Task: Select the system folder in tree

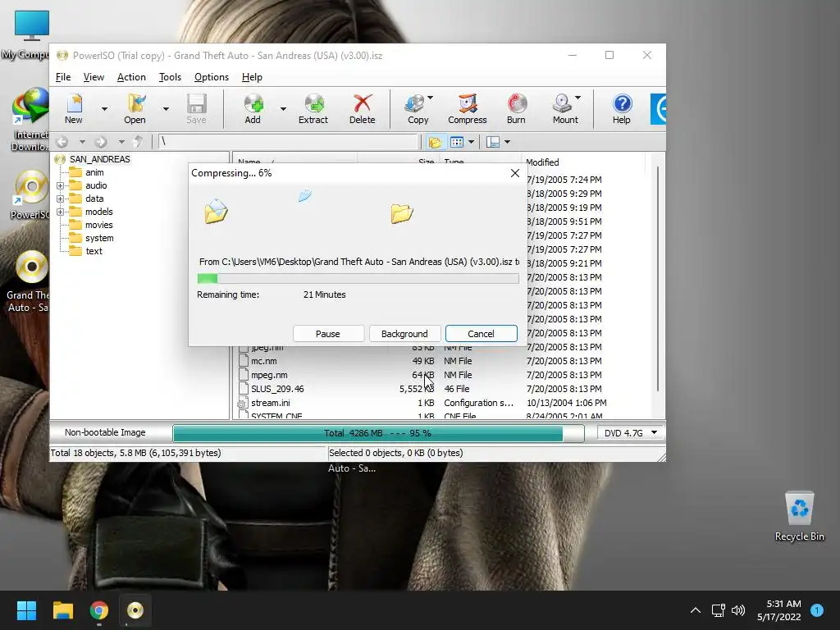Action: click(99, 238)
